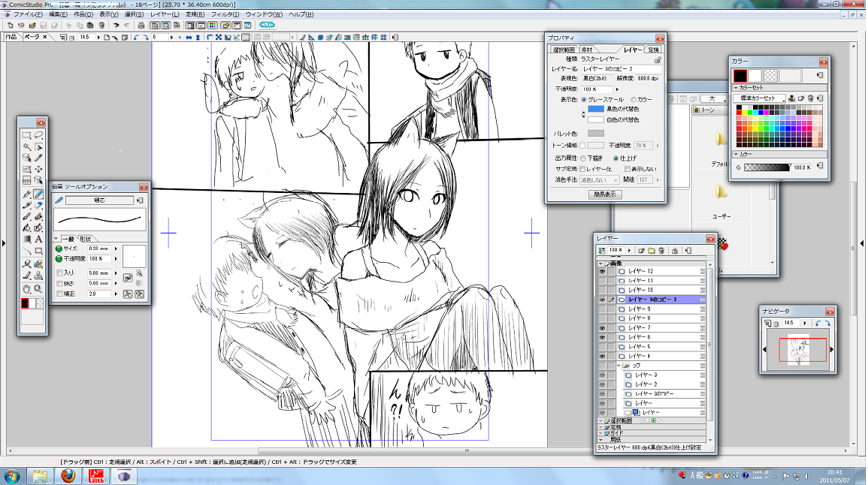Image resolution: width=868 pixels, height=485 pixels.
Task: Enable the 補正 checkbox in tool options
Action: coord(60,294)
